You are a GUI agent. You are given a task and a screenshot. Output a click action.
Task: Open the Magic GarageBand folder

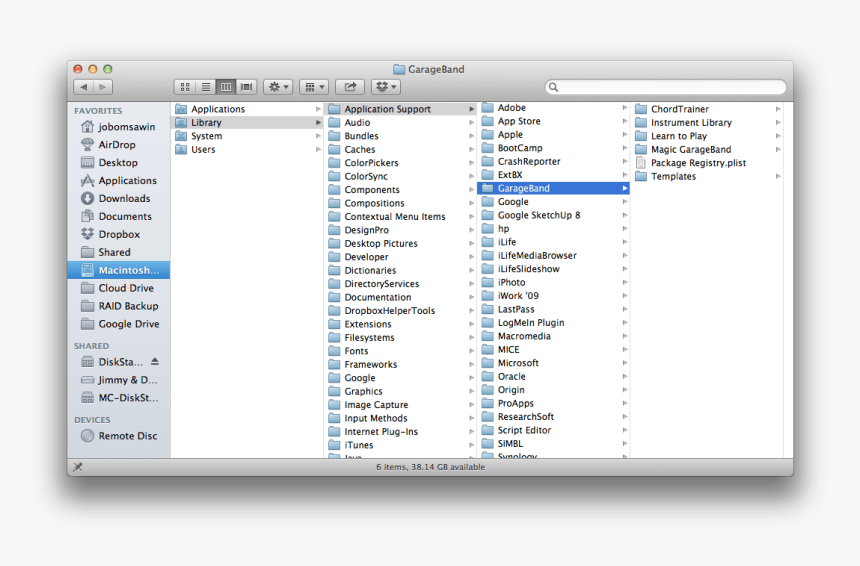708,149
